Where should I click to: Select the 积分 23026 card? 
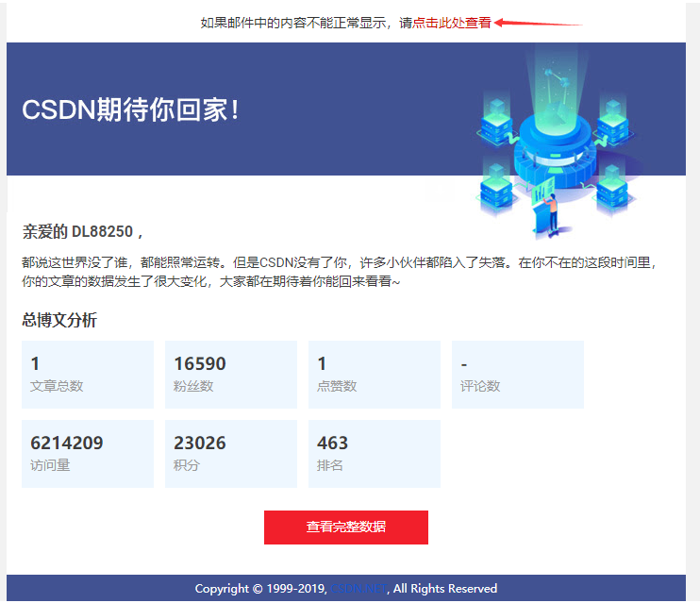(x=231, y=453)
